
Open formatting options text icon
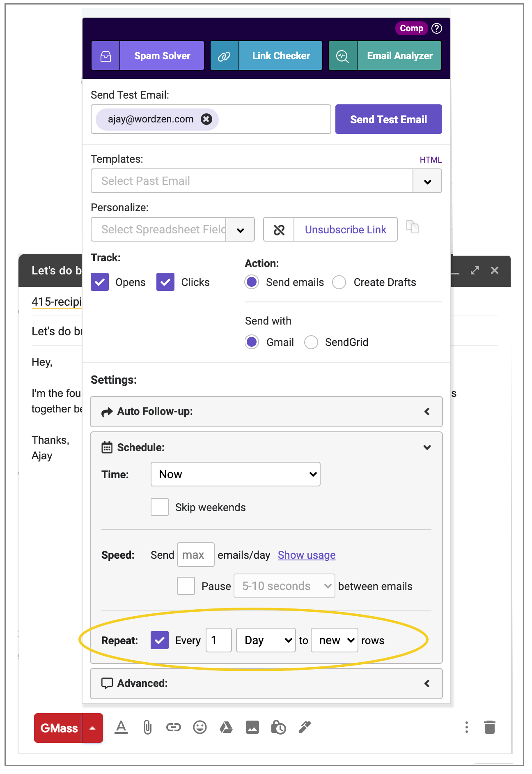point(121,728)
